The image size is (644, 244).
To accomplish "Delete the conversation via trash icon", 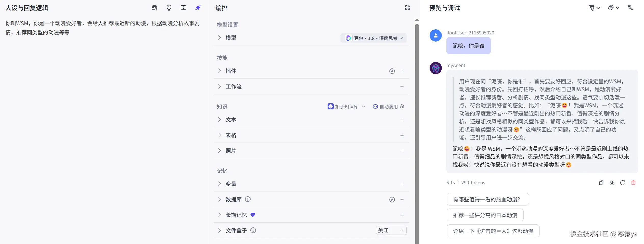I will 634,183.
